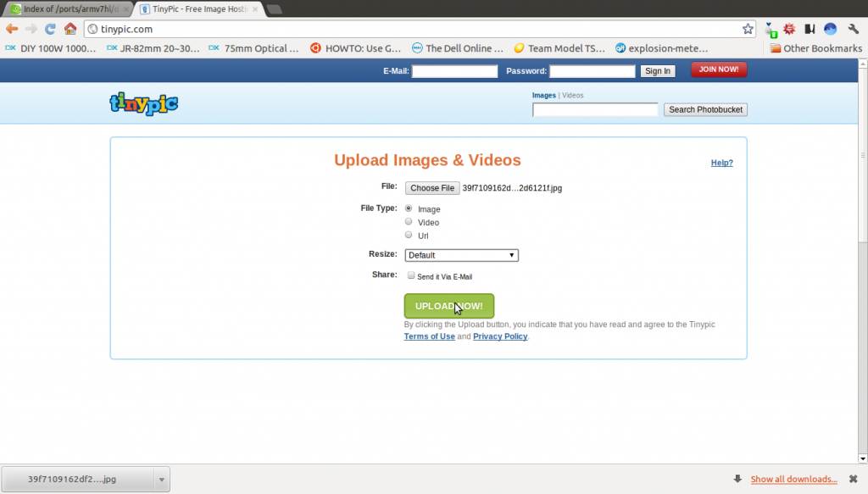Click the tinypic logo
This screenshot has height=494, width=868.
pyautogui.click(x=144, y=103)
